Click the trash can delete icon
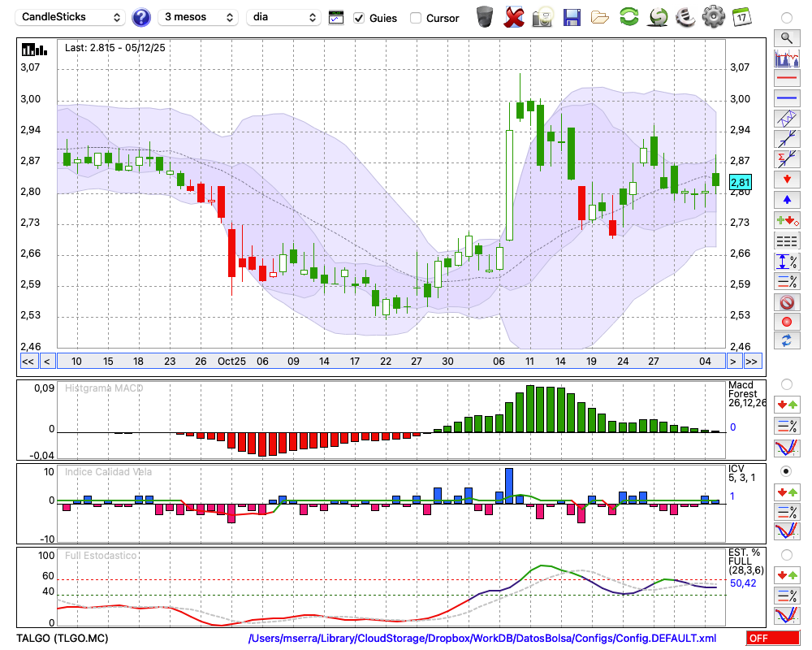Screen dimensions: 812x650 (x=485, y=17)
